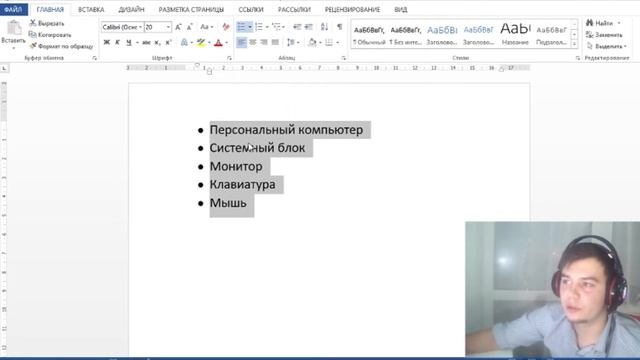The image size is (640, 360).
Task: Increase font size with the larger A icon
Action: click(178, 27)
